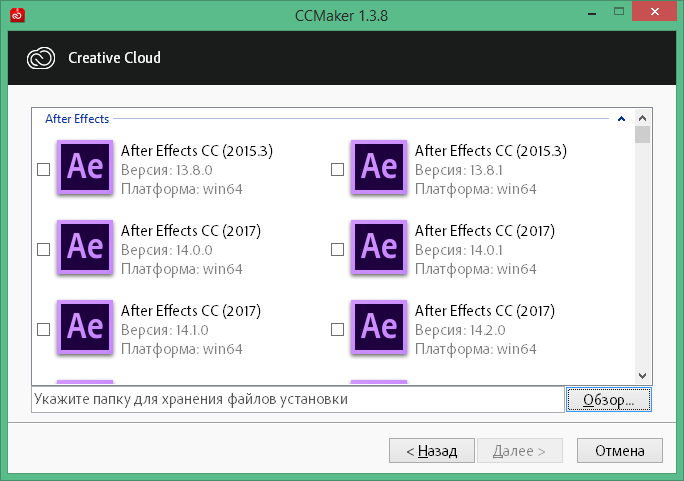Viewport: 684px width, 481px height.
Task: Enable checkbox for version 14.2.0
Action: 338,330
